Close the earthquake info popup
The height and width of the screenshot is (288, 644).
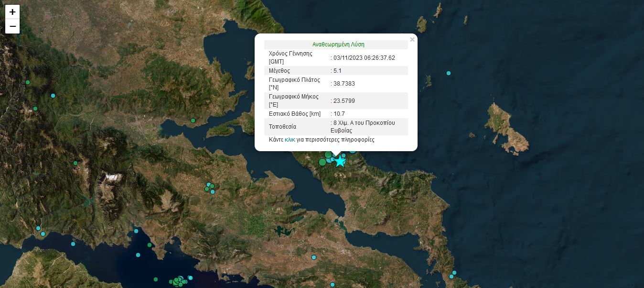click(412, 40)
